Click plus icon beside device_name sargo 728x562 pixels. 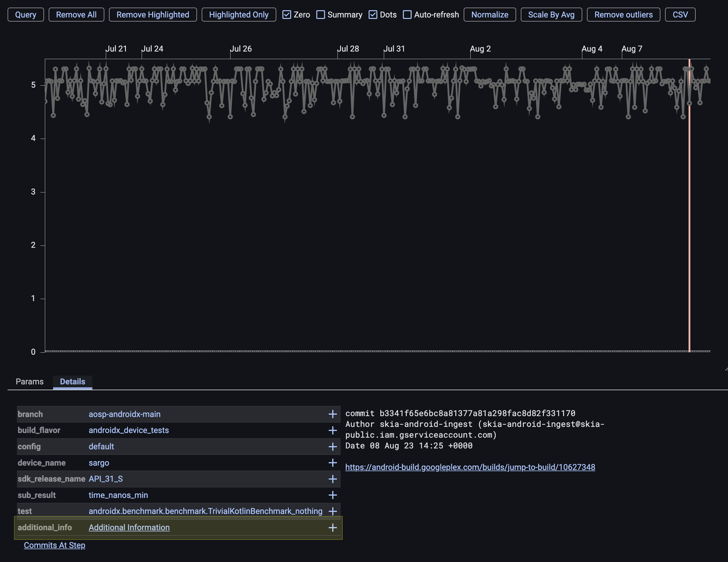click(x=332, y=463)
